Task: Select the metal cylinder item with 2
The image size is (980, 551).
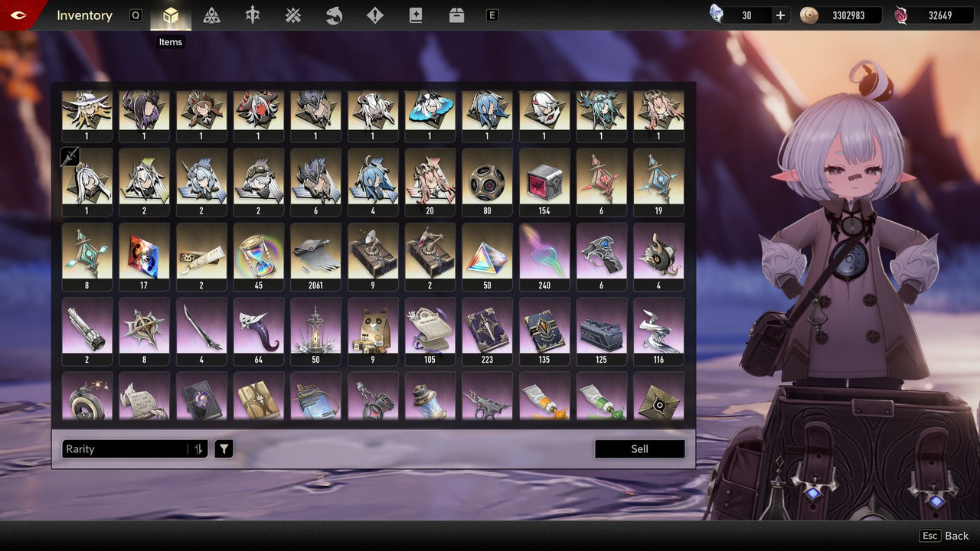Action: [87, 331]
